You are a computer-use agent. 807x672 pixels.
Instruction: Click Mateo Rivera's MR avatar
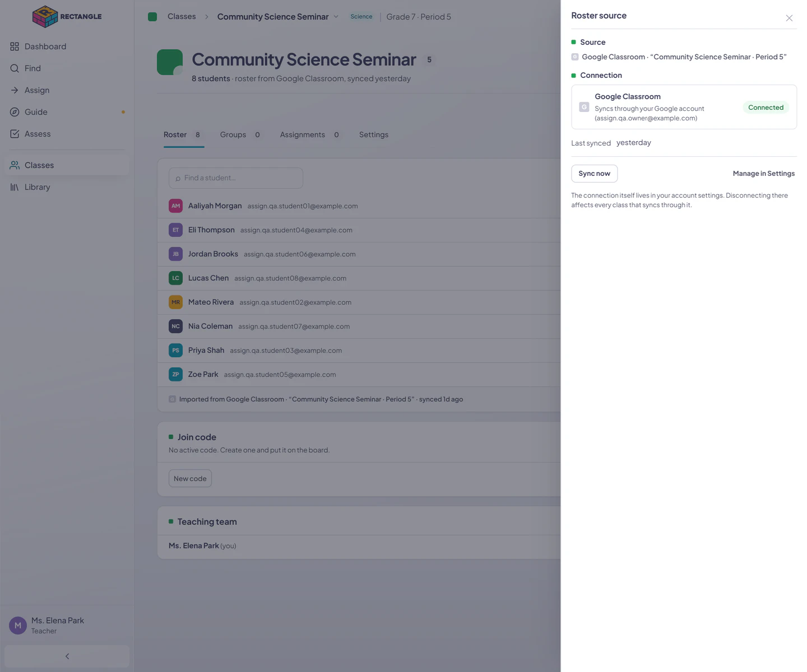pyautogui.click(x=176, y=302)
